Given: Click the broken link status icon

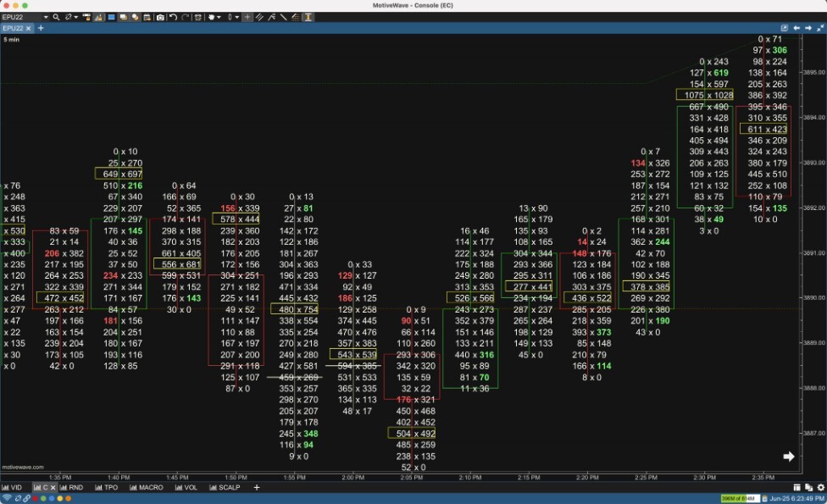Looking at the screenshot, I should (x=18, y=499).
